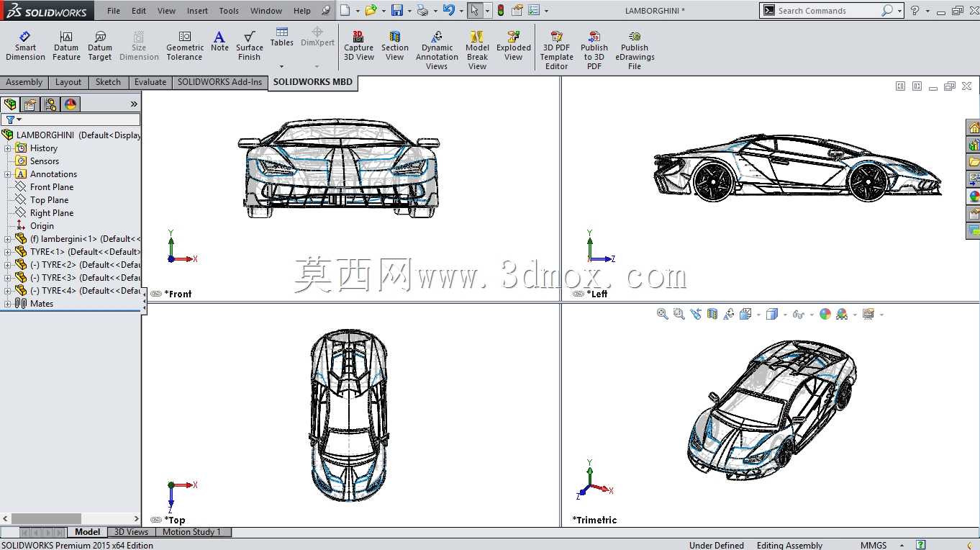Activate Section View tool

(x=394, y=46)
